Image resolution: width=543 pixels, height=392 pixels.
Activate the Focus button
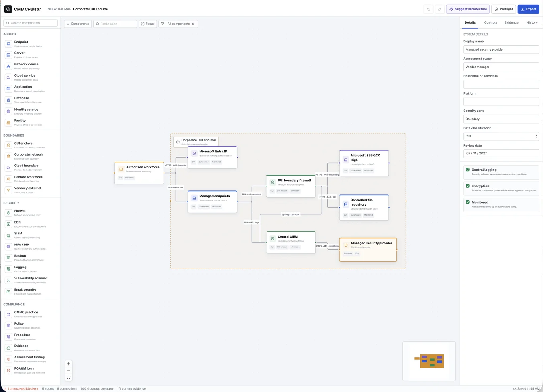coord(148,24)
